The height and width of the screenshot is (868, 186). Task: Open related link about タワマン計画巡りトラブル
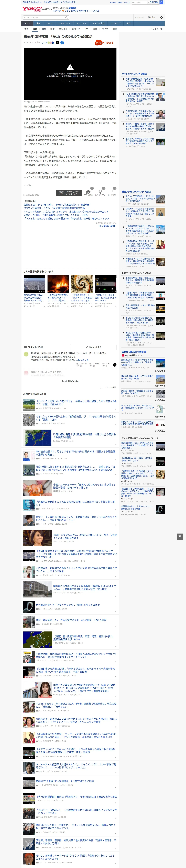pyautogui.click(x=54, y=208)
